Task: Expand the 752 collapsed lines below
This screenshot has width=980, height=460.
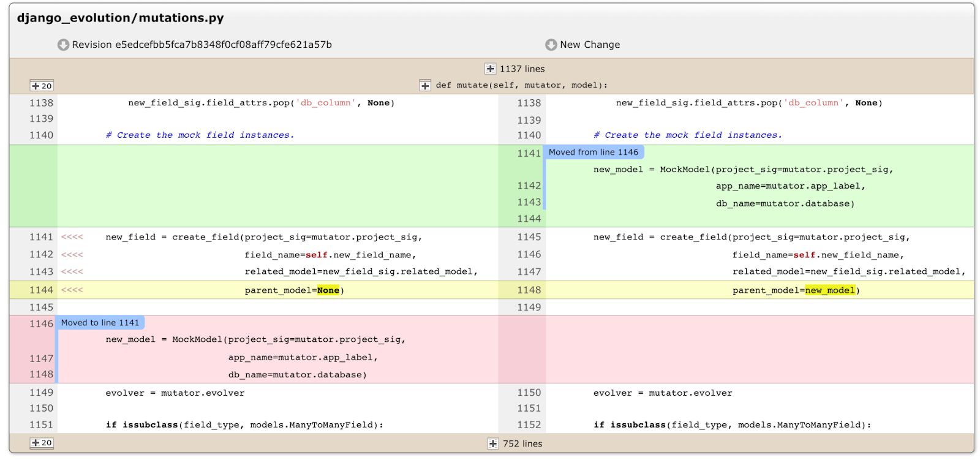Action: [493, 443]
